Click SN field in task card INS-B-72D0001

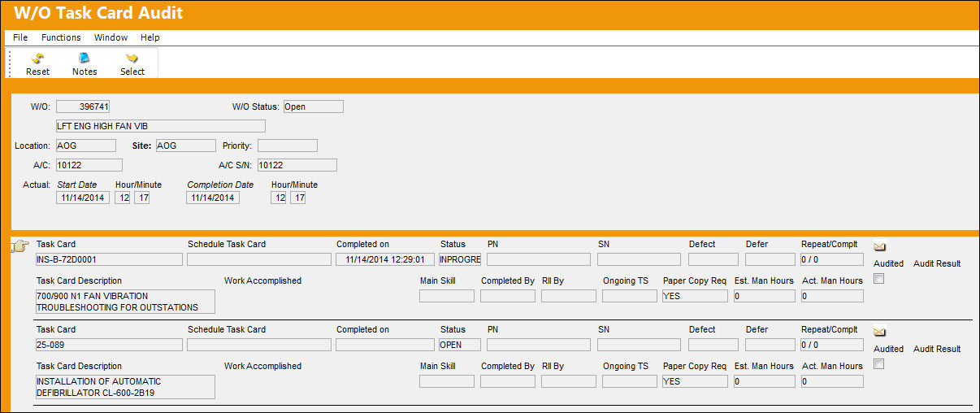point(640,259)
